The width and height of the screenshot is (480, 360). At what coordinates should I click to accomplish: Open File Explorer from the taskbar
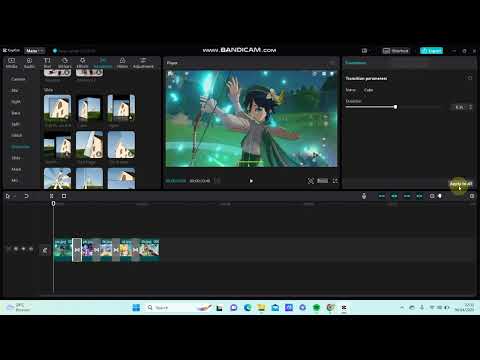click(261, 308)
